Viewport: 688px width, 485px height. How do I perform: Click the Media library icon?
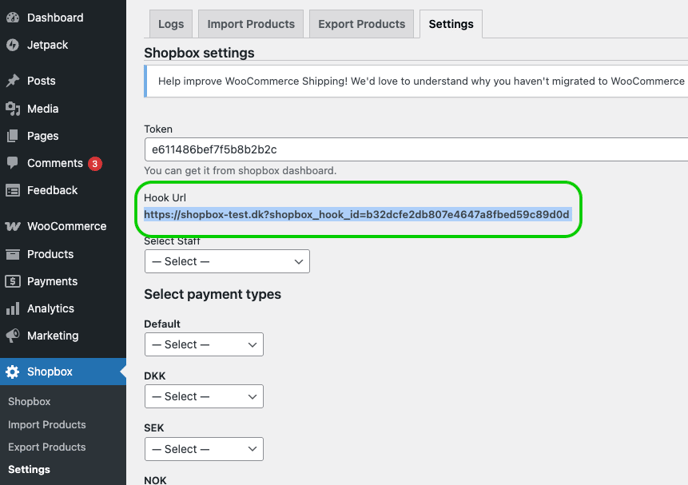pyautogui.click(x=12, y=108)
